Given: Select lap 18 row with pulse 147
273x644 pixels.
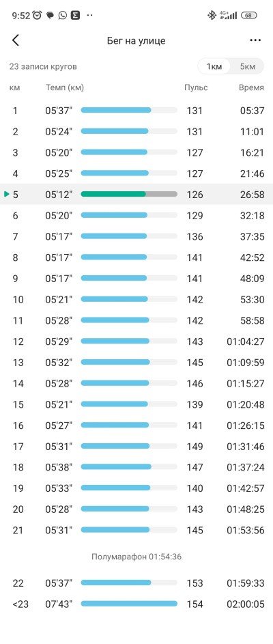Looking at the screenshot, I should click(x=136, y=467).
